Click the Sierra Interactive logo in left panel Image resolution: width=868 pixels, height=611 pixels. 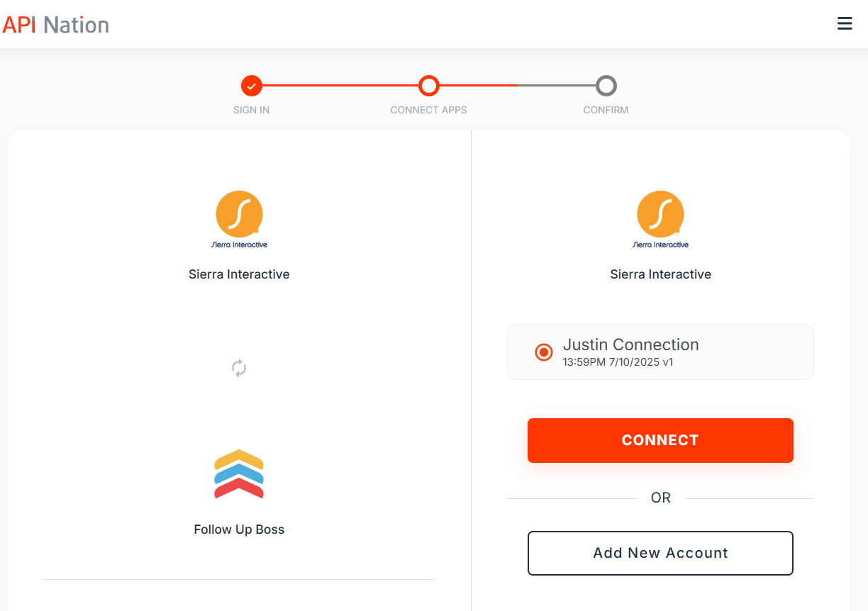click(239, 219)
